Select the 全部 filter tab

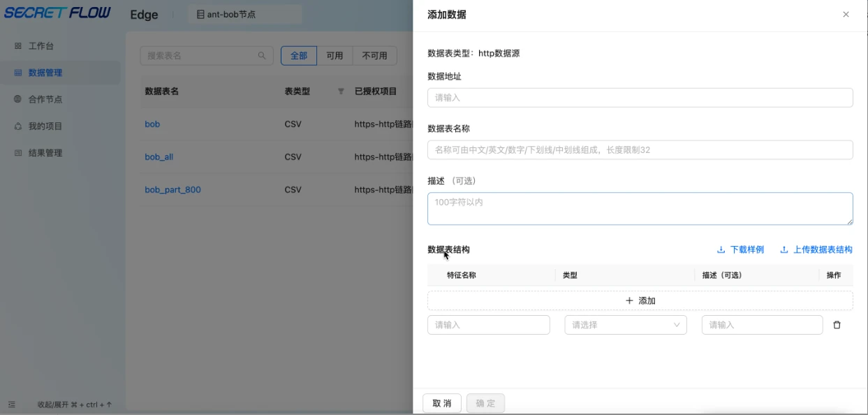tap(299, 56)
